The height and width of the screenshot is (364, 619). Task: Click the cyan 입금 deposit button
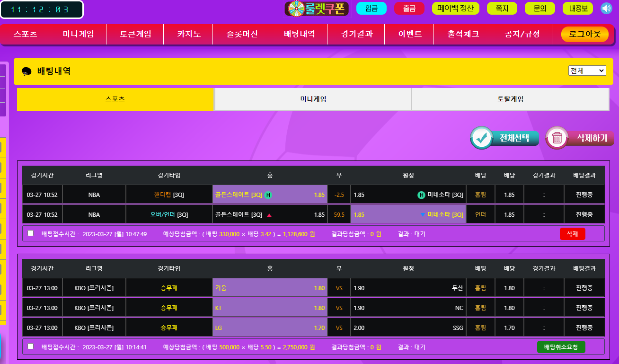click(x=371, y=9)
